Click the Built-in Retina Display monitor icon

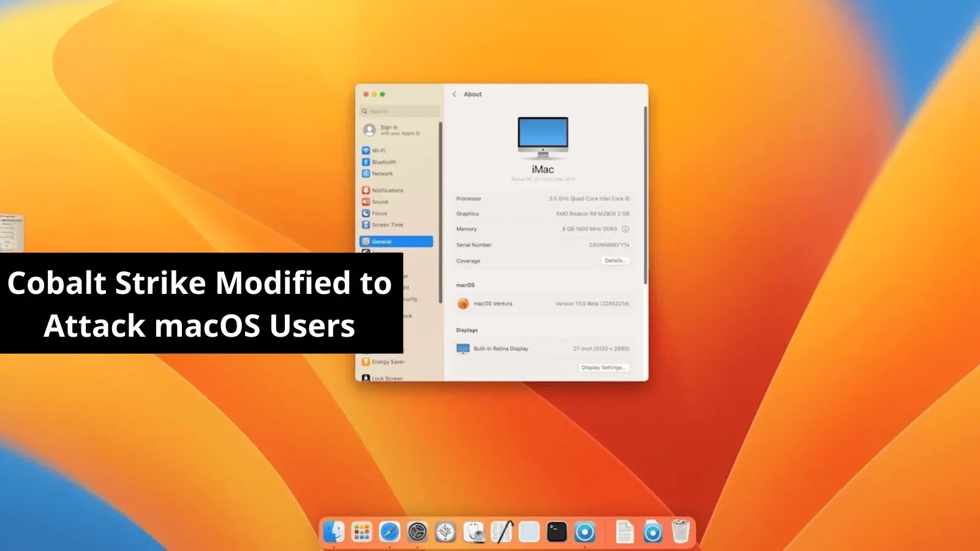[463, 349]
